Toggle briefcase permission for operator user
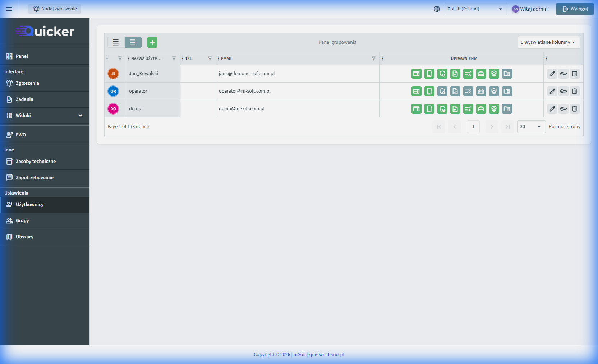This screenshot has width=598, height=364. click(481, 91)
